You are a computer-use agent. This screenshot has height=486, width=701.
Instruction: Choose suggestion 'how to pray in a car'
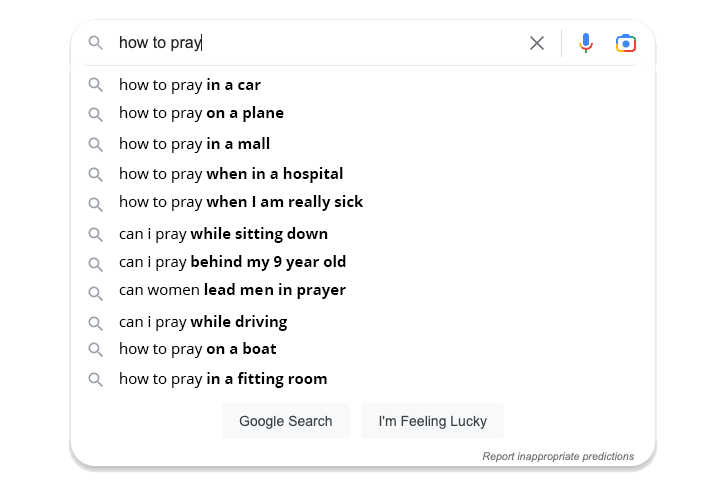tap(190, 85)
